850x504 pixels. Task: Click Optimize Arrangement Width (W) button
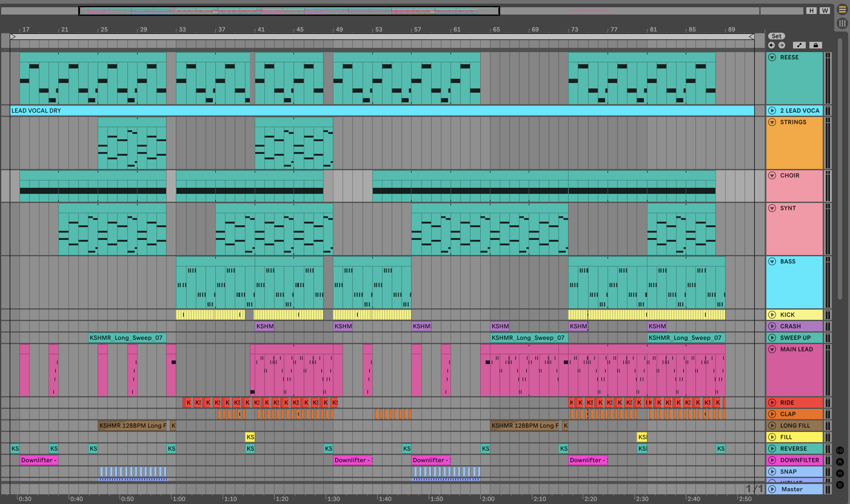(x=825, y=11)
